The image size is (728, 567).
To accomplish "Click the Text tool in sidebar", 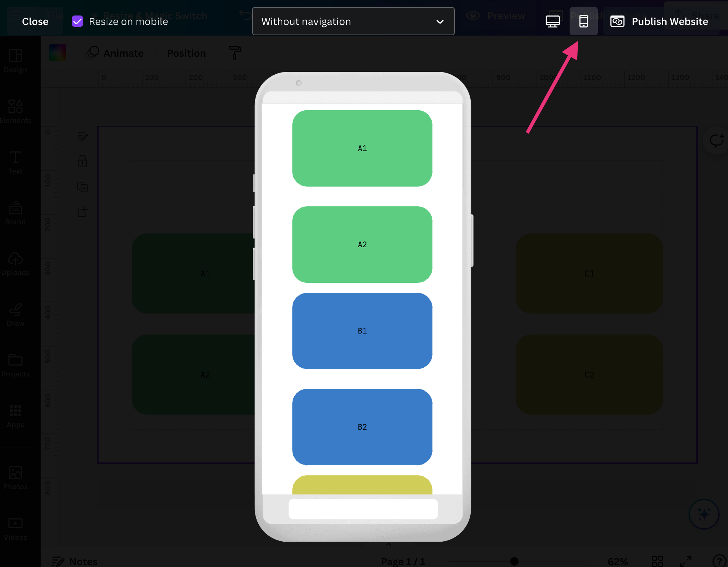I will (15, 163).
